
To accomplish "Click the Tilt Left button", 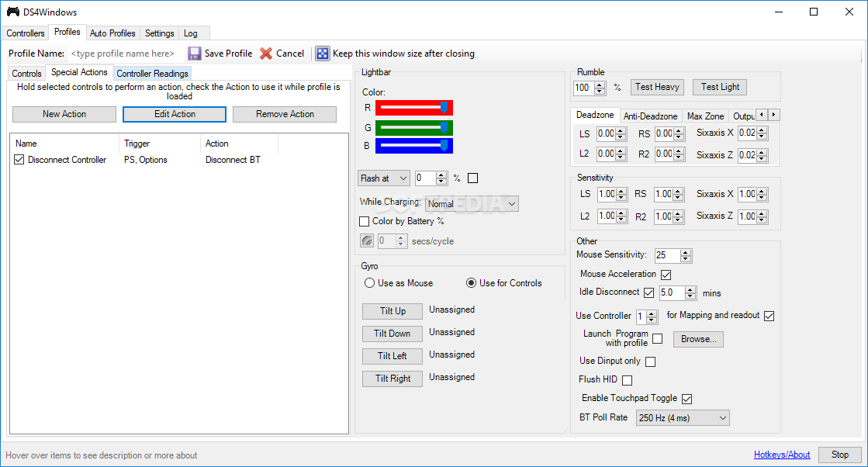I will 393,356.
